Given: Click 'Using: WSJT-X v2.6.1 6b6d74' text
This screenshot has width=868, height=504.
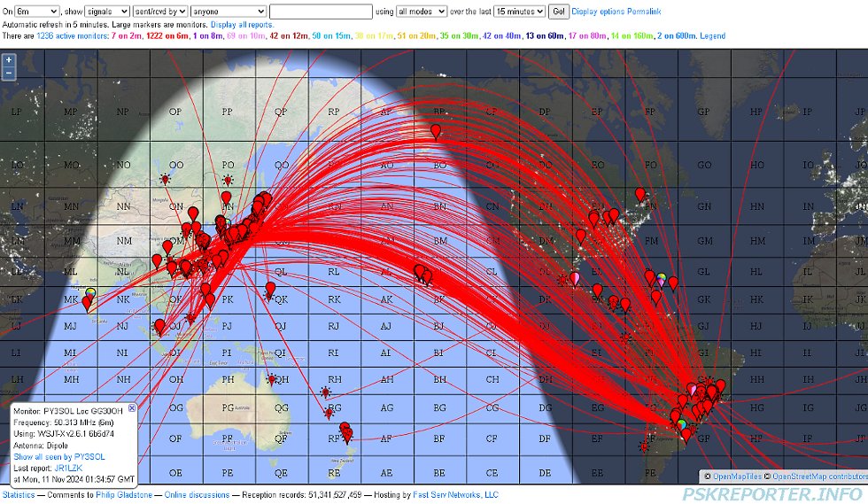Looking at the screenshot, I should click(64, 434).
